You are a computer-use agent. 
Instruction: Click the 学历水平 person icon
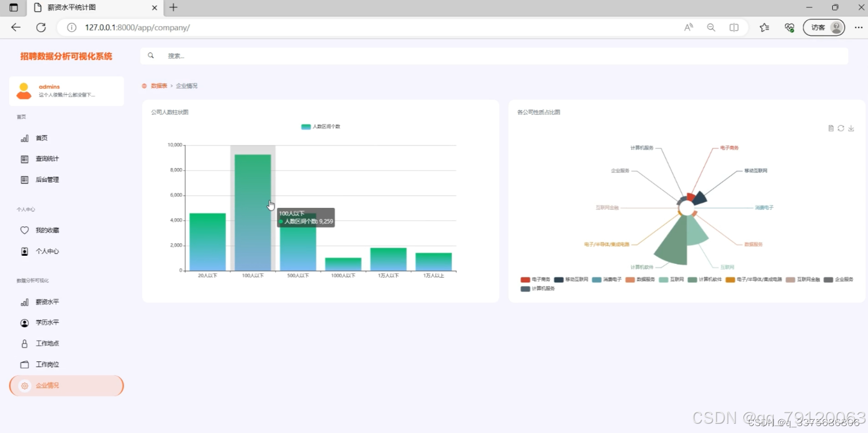[x=25, y=323]
